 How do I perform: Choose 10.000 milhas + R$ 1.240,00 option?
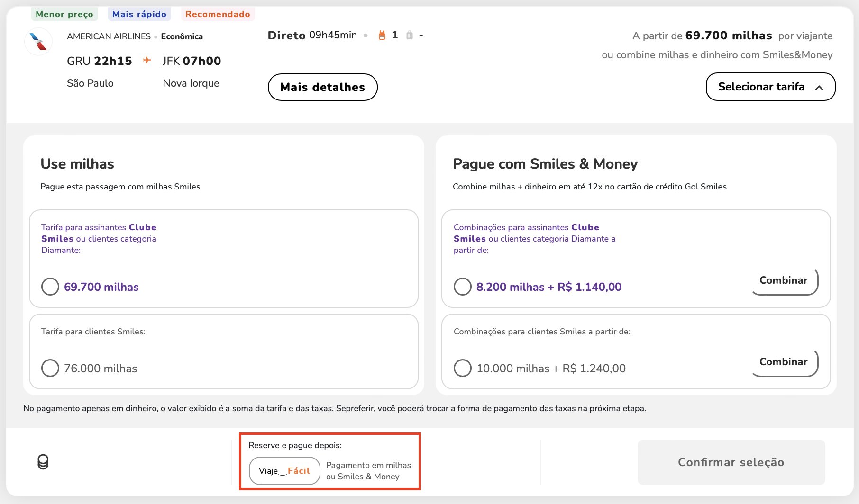pyautogui.click(x=463, y=368)
